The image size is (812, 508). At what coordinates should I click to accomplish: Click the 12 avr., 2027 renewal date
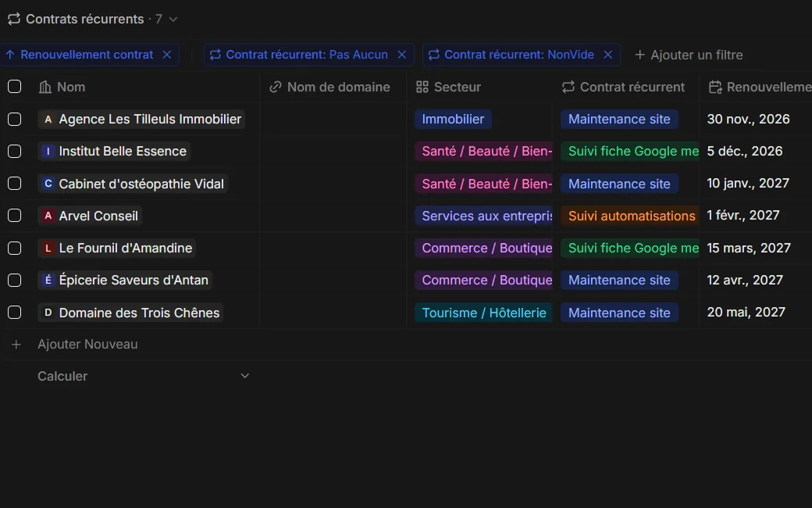tap(745, 281)
